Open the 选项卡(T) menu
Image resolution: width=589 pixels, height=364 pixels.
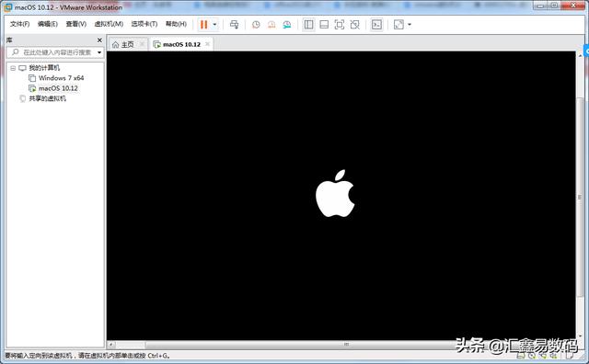(144, 24)
